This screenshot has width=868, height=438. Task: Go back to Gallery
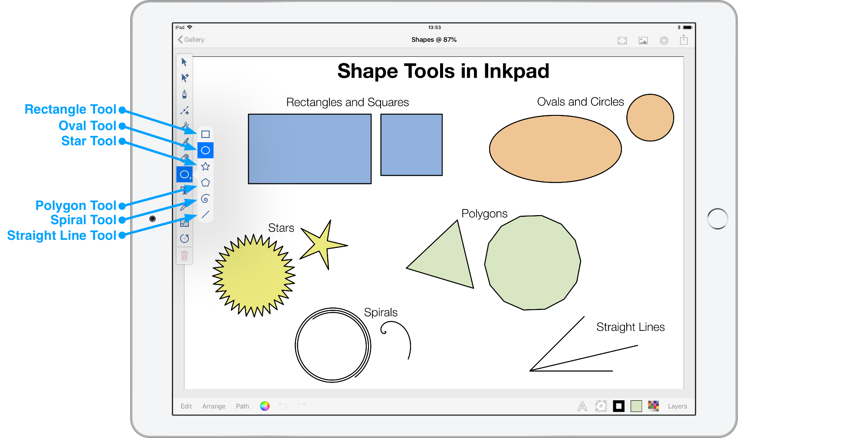191,39
